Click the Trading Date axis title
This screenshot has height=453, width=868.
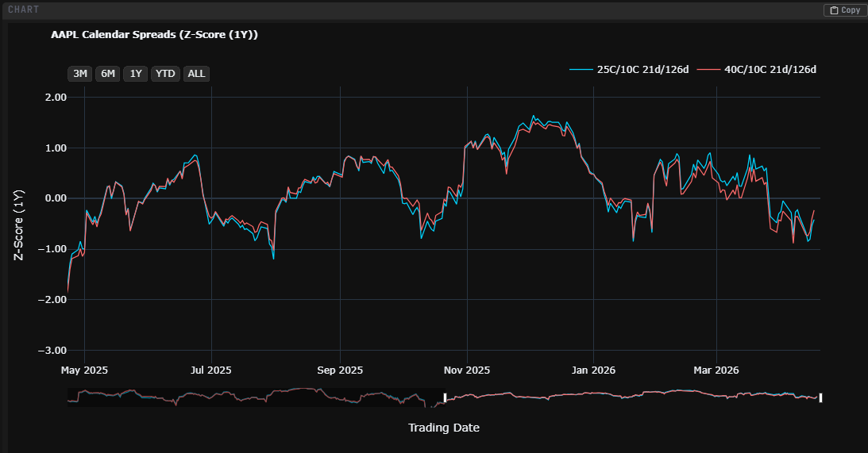tap(444, 428)
